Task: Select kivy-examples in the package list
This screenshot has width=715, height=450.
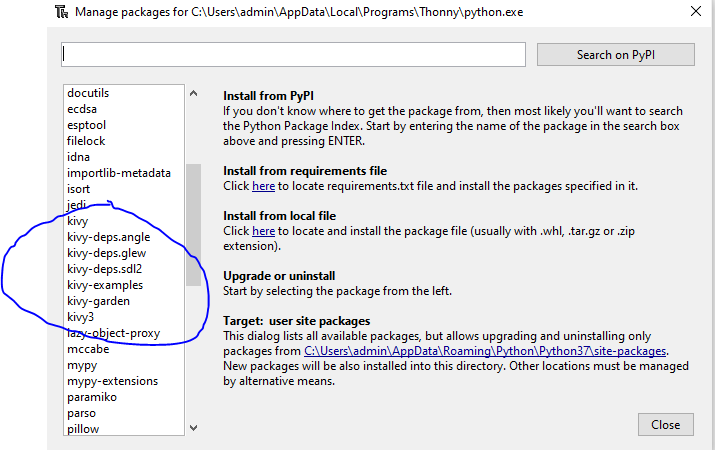Action: 105,285
